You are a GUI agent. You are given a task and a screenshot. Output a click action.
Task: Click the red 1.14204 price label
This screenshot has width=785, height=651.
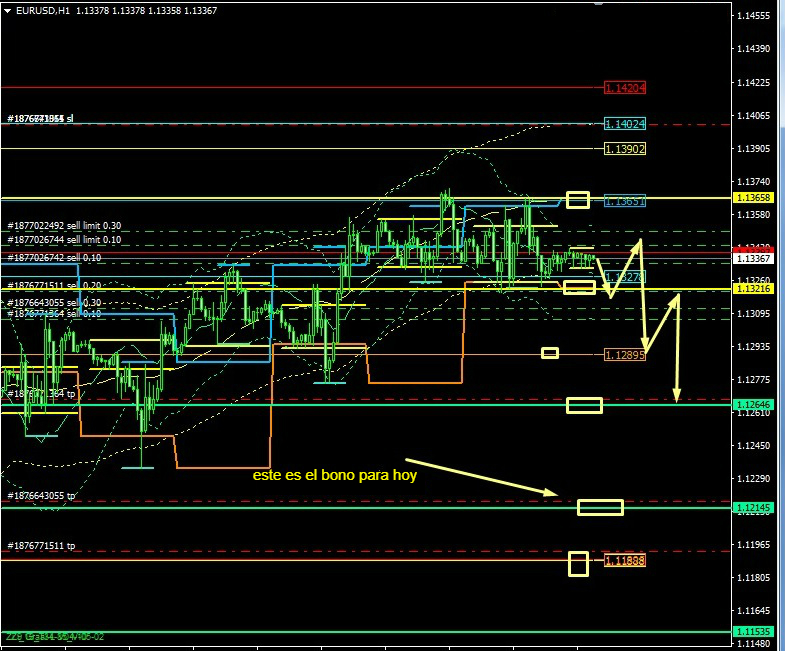(625, 88)
